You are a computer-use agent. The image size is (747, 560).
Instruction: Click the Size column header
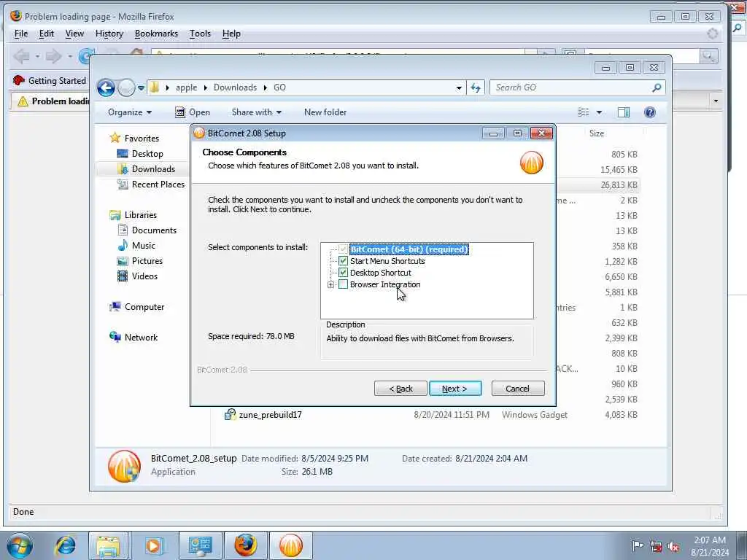[597, 133]
